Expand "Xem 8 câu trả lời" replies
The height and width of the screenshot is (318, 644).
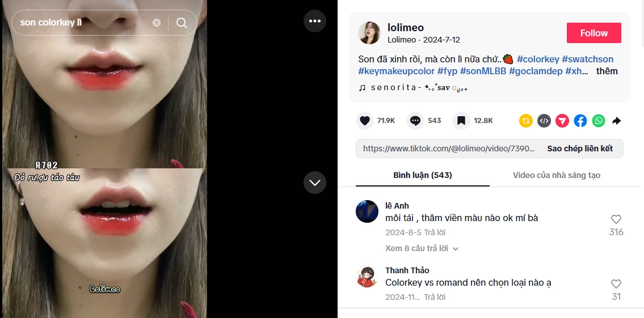[x=422, y=248]
